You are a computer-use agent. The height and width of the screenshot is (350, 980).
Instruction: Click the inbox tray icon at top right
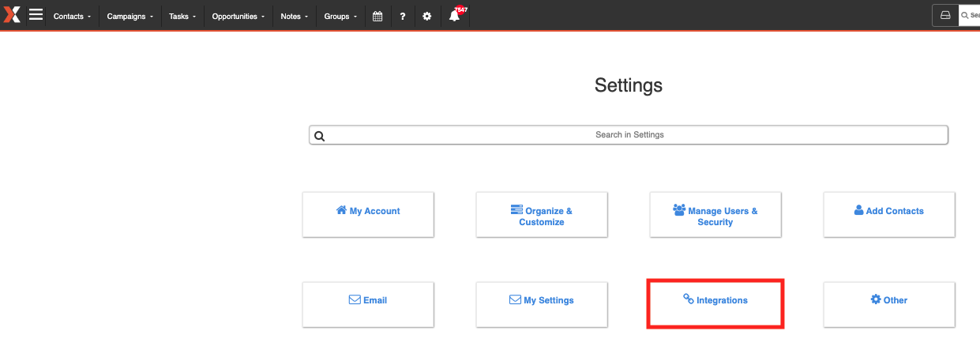click(x=944, y=15)
